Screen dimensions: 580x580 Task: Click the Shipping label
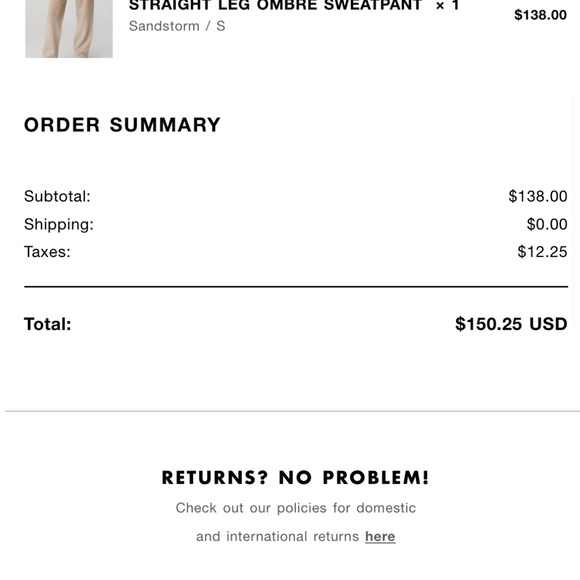[59, 224]
